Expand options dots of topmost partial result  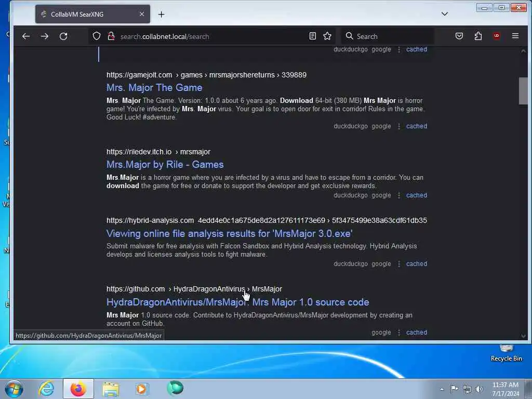399,49
